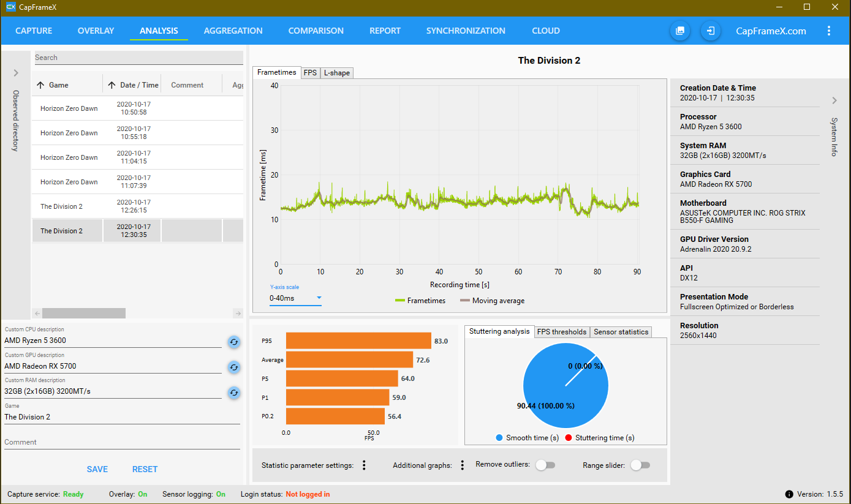Click the red Stuttering time legend dot

tap(569, 438)
